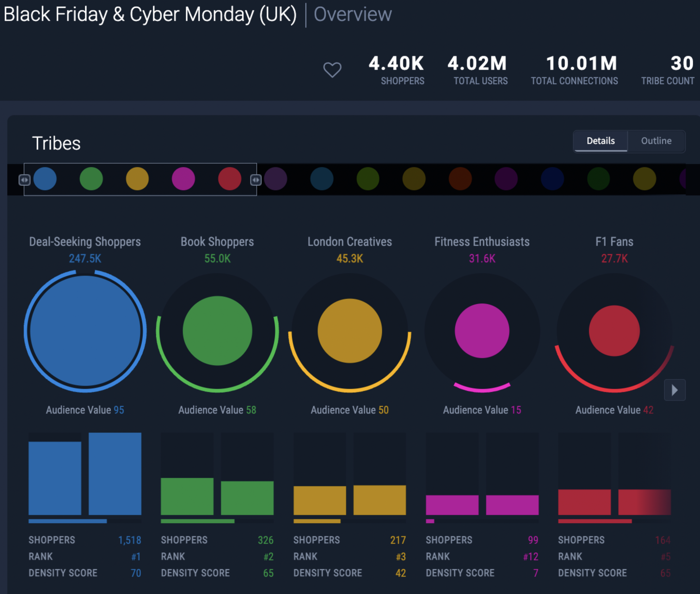This screenshot has height=594, width=700.
Task: Select the green tribe dot in the strip
Action: (x=91, y=179)
